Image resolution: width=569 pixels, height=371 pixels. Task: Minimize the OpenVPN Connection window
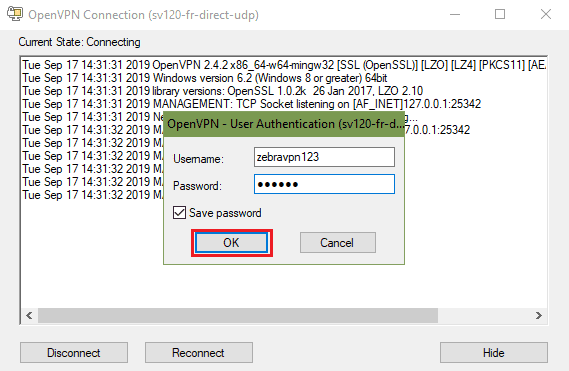(x=455, y=15)
